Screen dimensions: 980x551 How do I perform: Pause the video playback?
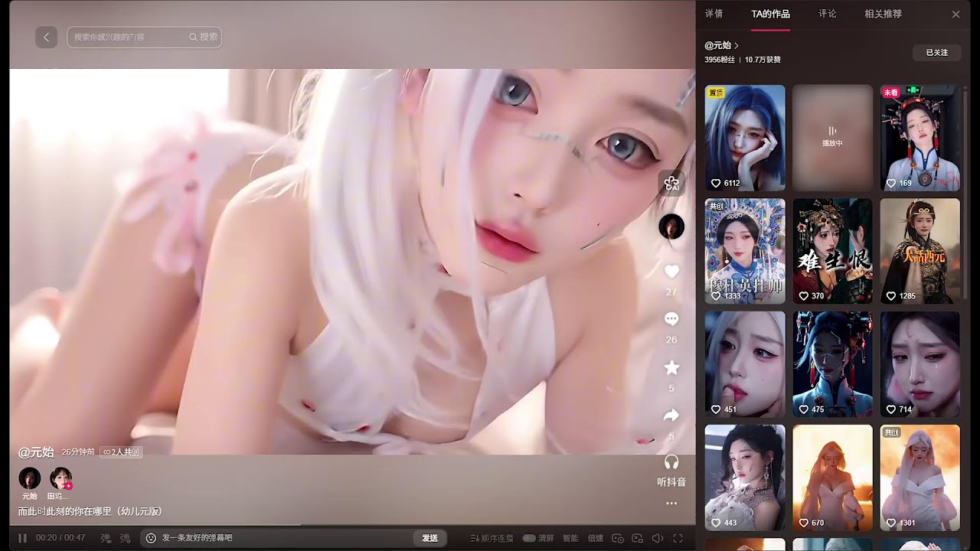pos(22,538)
